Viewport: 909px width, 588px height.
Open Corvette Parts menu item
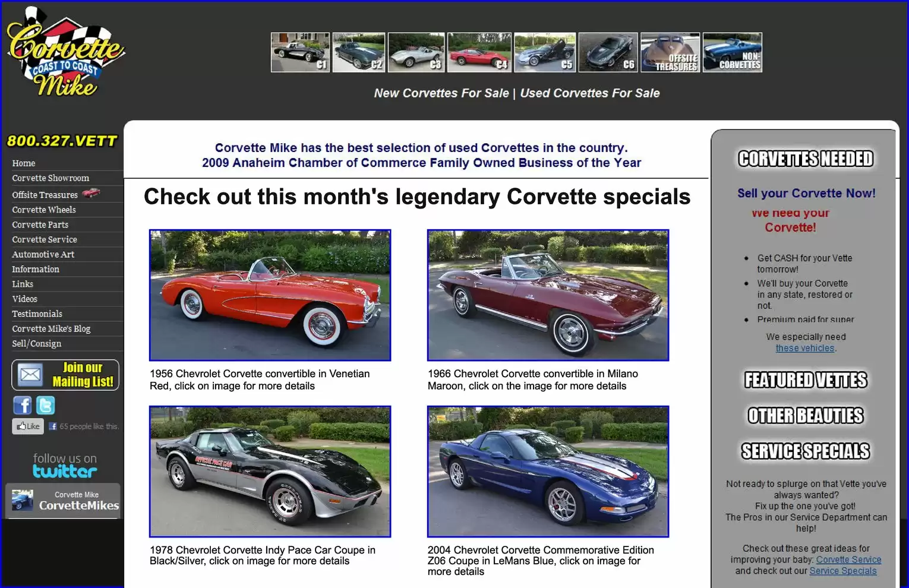point(40,225)
